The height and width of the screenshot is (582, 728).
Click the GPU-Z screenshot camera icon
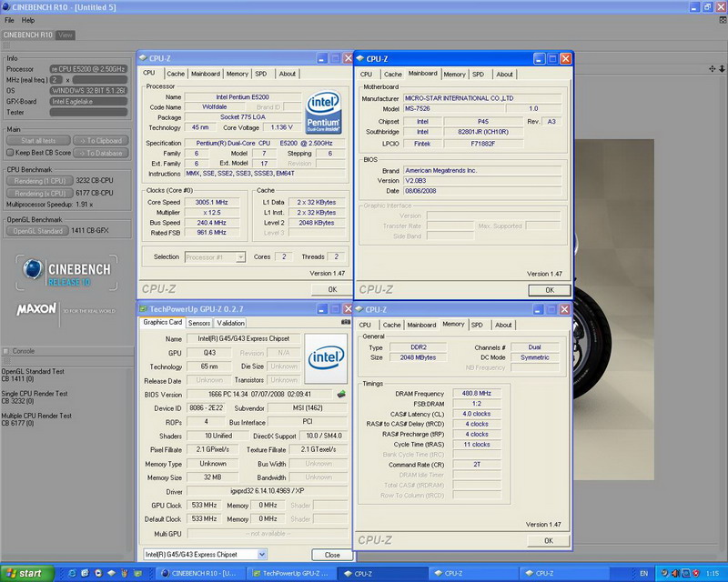point(345,322)
